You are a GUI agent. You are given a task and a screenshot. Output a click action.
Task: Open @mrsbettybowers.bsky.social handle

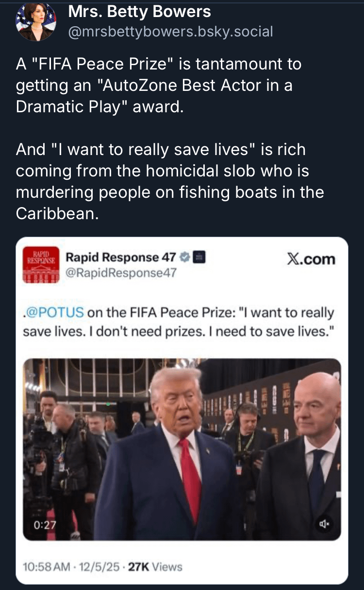170,32
